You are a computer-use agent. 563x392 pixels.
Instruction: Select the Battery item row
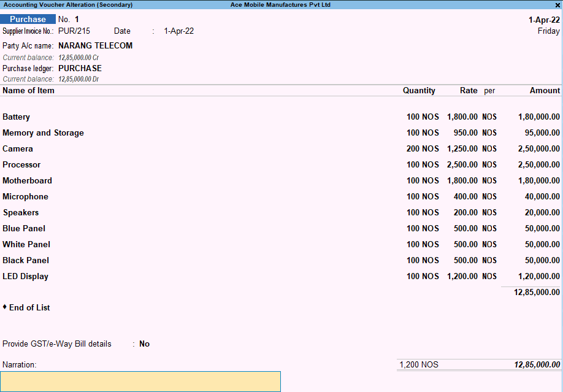click(17, 117)
